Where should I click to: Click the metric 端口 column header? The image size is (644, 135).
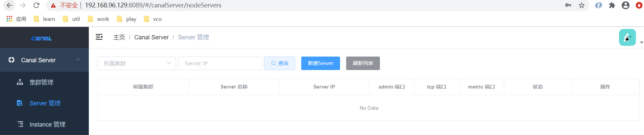point(482,87)
